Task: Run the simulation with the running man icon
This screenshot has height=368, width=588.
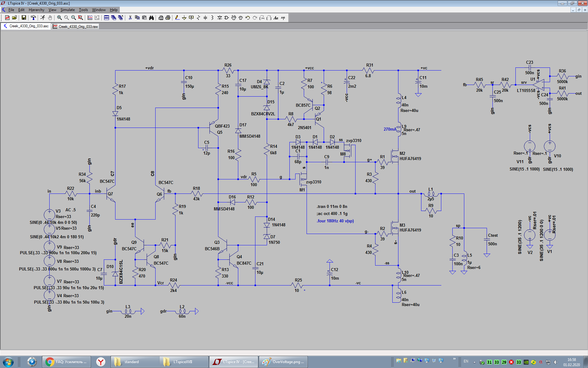Action: point(43,18)
